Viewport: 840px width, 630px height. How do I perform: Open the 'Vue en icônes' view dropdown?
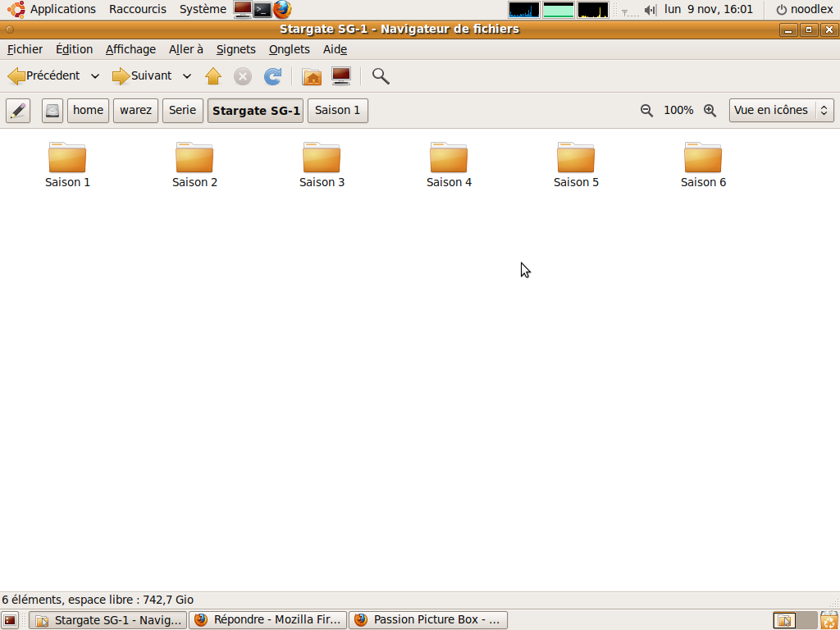point(781,111)
